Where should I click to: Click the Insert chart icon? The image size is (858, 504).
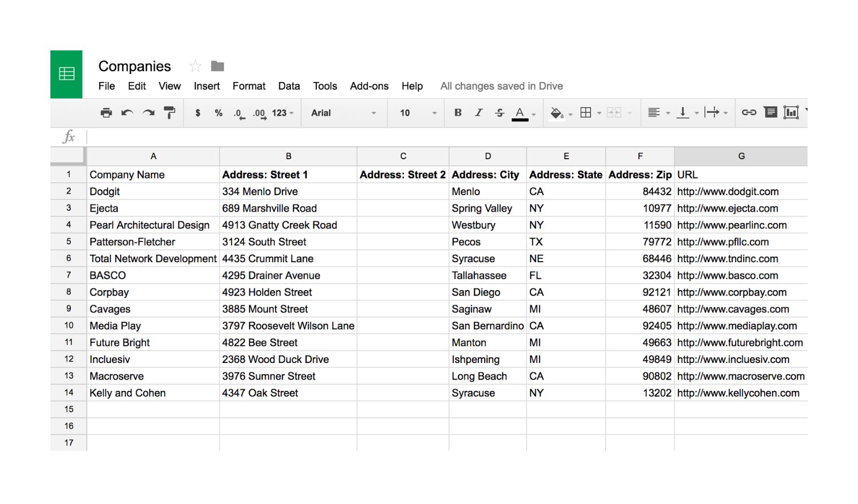[x=791, y=113]
